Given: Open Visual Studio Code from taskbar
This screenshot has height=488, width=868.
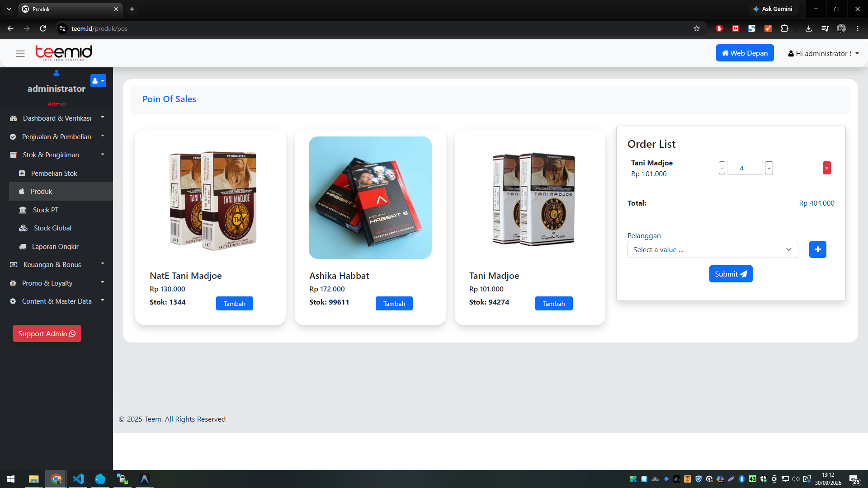Looking at the screenshot, I should [x=78, y=479].
